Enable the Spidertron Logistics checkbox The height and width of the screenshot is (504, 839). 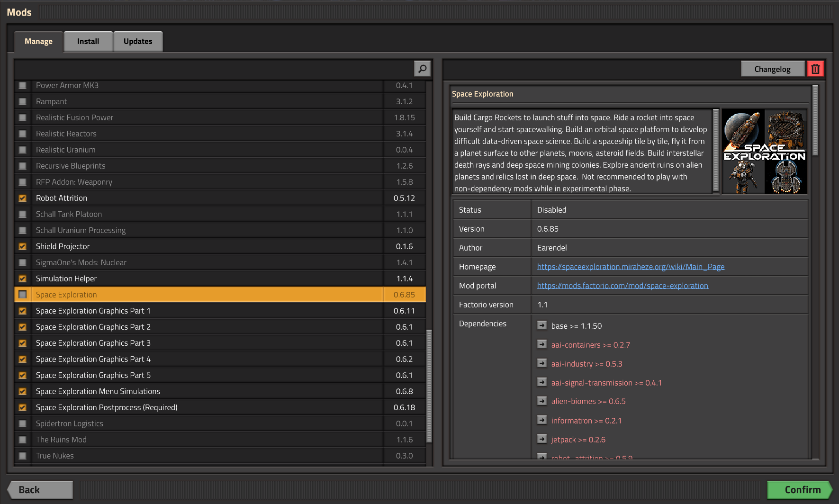[22, 423]
